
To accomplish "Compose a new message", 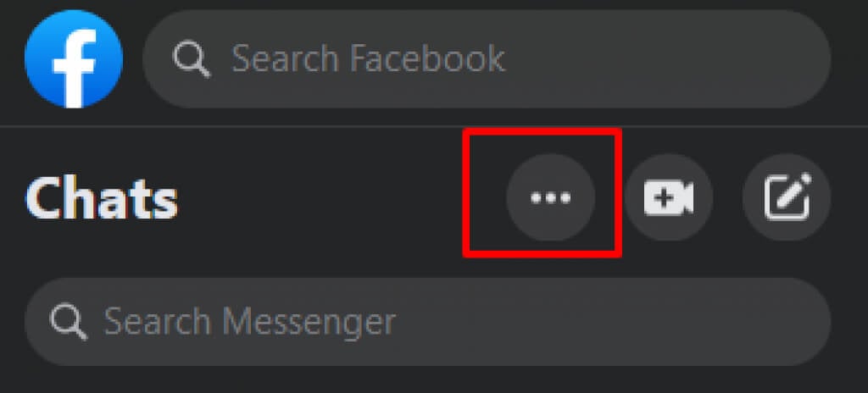I will pyautogui.click(x=787, y=197).
